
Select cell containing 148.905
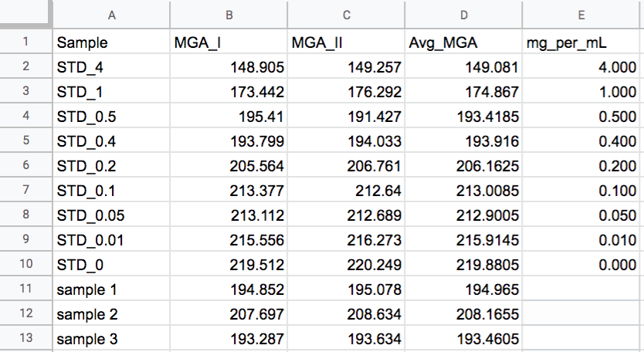[x=230, y=67]
